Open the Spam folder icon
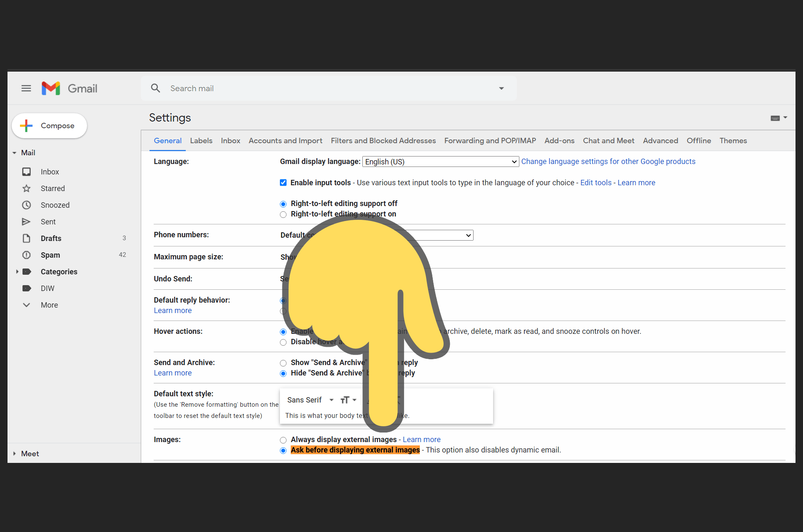 pos(26,255)
